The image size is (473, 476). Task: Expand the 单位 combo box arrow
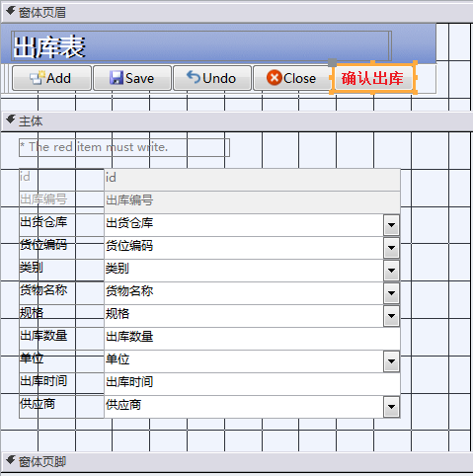coord(391,361)
